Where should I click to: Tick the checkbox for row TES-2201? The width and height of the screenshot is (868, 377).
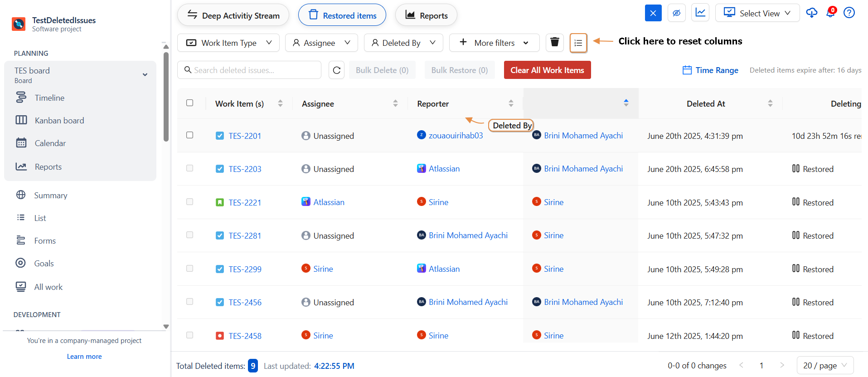click(x=190, y=135)
